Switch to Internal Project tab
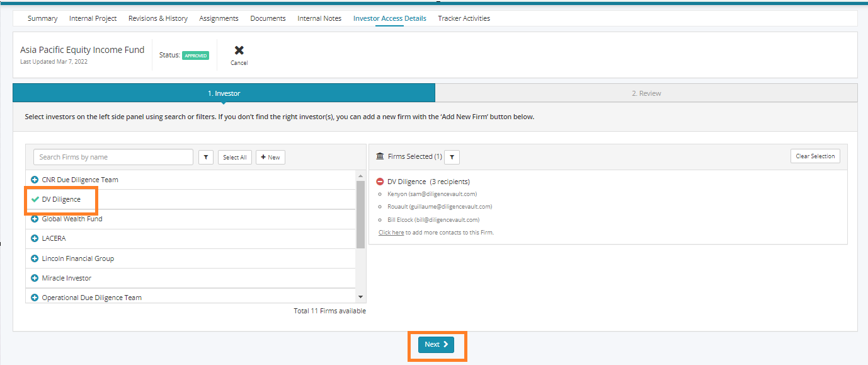The height and width of the screenshot is (365, 868). pyautogui.click(x=93, y=18)
